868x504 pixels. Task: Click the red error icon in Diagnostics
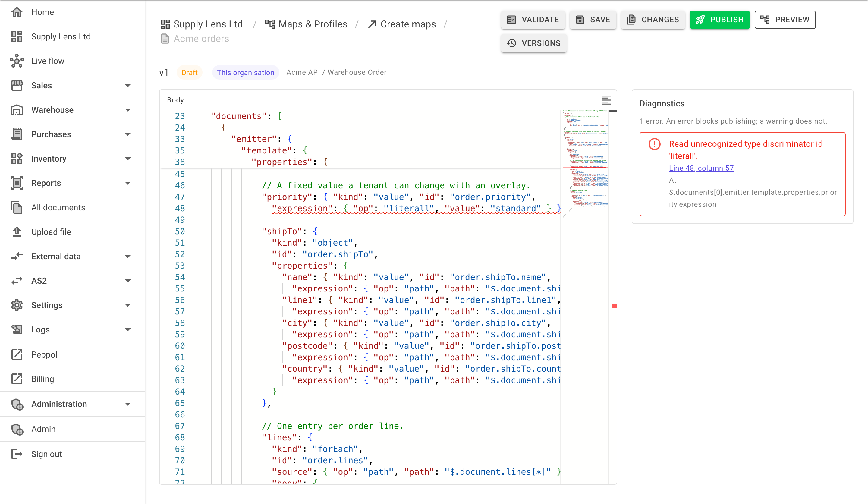(x=654, y=144)
